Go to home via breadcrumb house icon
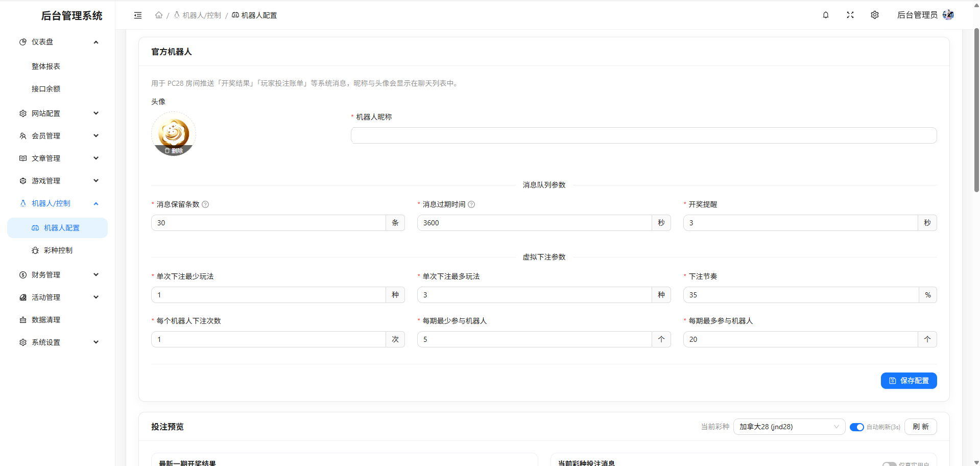Image resolution: width=980 pixels, height=466 pixels. click(x=159, y=15)
